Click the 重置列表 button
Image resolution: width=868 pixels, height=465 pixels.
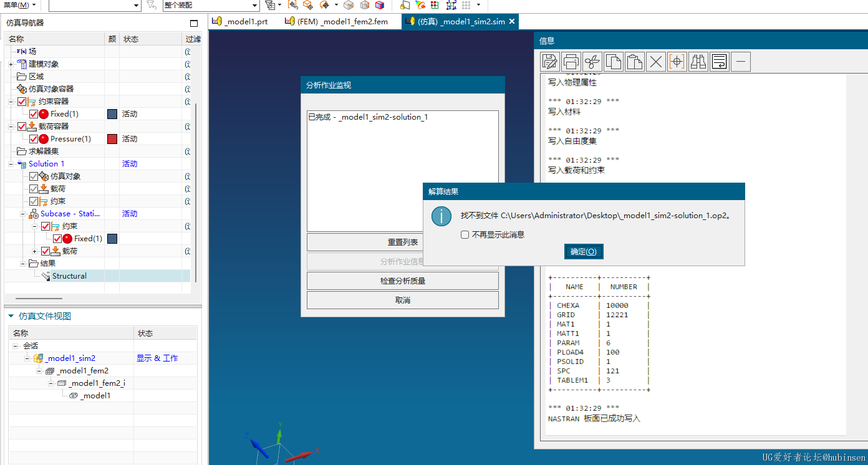point(403,242)
